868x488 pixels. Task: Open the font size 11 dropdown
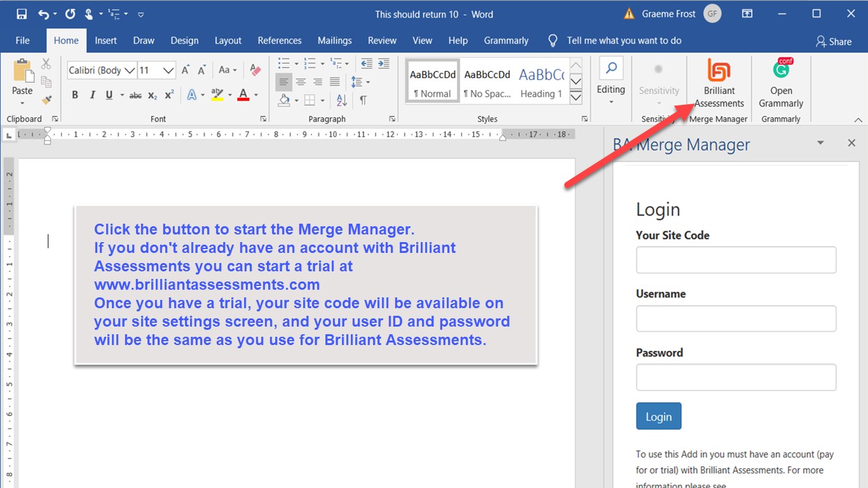(x=168, y=71)
